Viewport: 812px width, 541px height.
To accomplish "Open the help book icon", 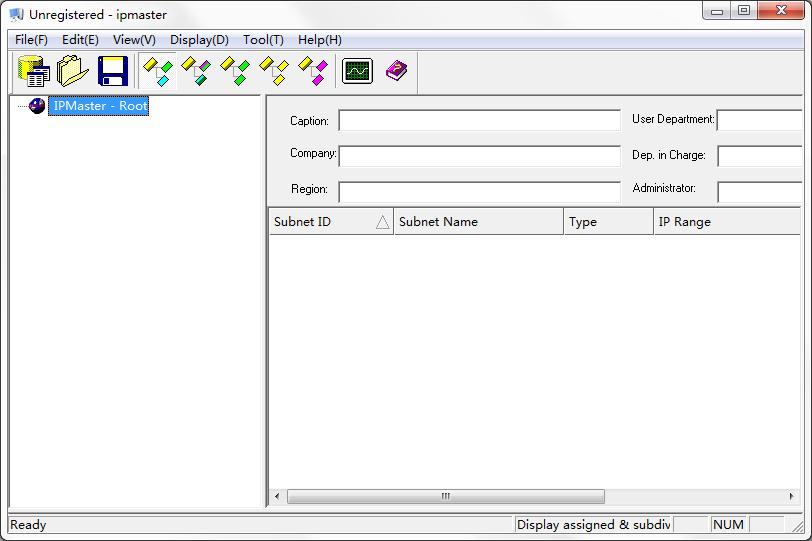I will point(397,71).
